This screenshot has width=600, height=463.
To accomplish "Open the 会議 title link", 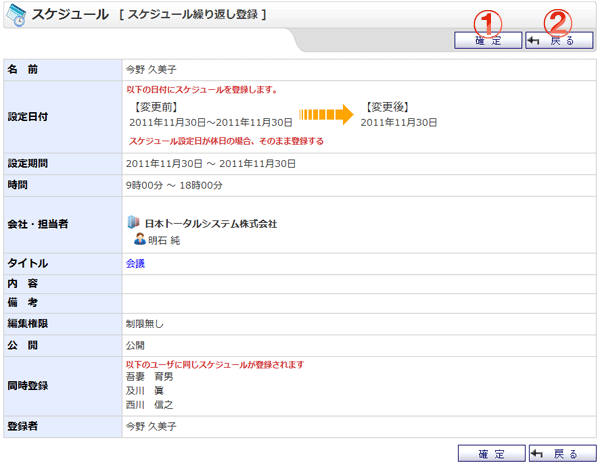I will point(135,263).
